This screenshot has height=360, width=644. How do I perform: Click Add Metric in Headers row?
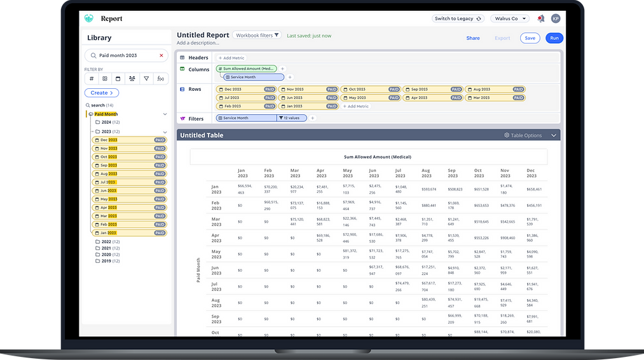(x=231, y=58)
